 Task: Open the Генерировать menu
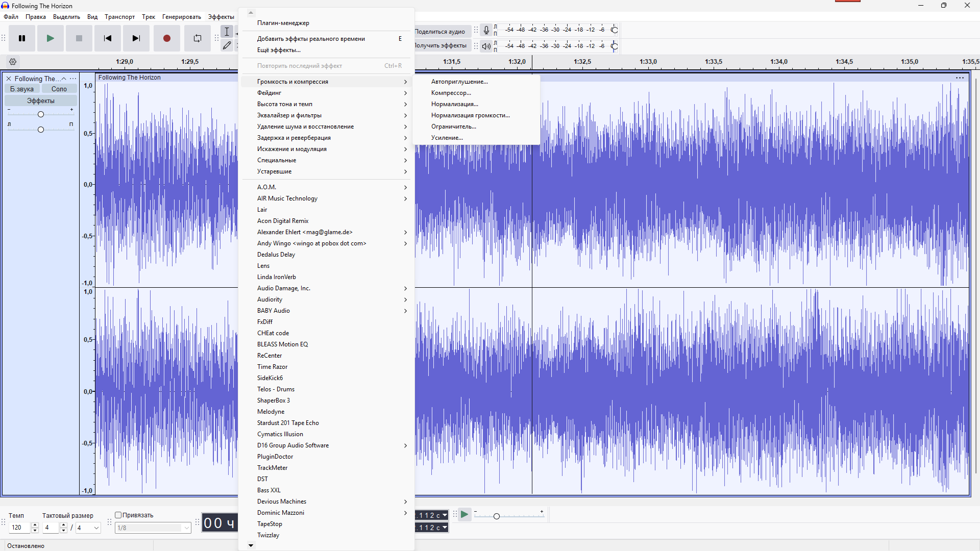[181, 17]
